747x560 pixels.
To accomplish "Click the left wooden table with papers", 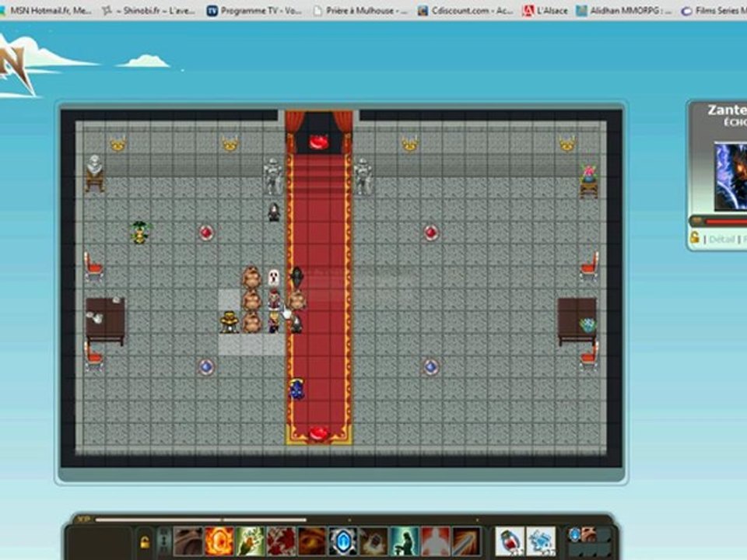I will pos(105,320).
